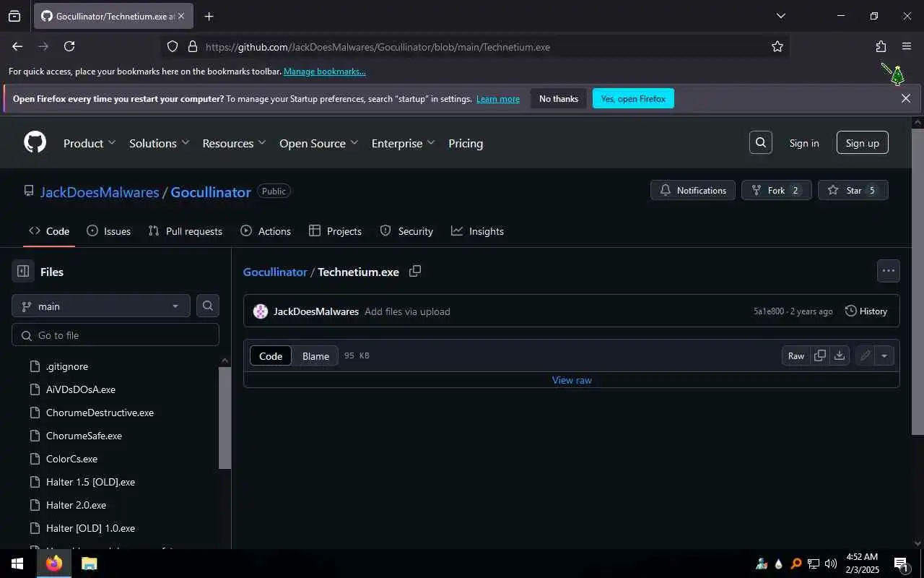
Task: Focus the Go to file search field
Action: tap(115, 335)
